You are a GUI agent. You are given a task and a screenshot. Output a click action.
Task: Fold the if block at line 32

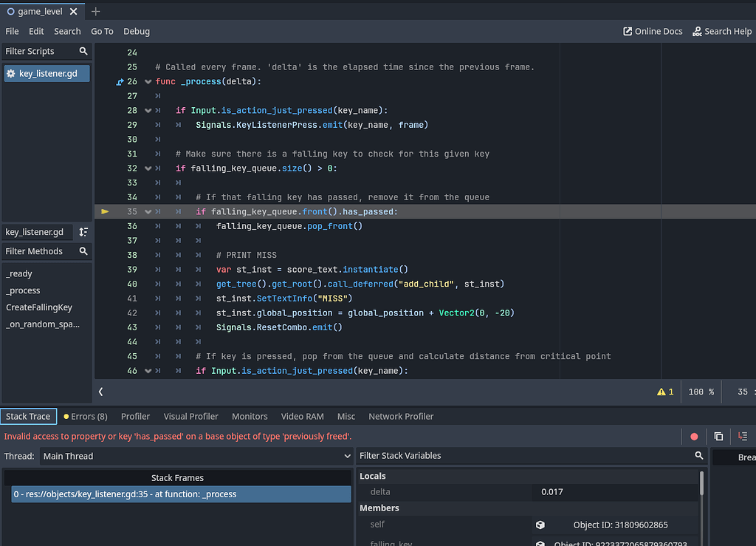coord(148,168)
